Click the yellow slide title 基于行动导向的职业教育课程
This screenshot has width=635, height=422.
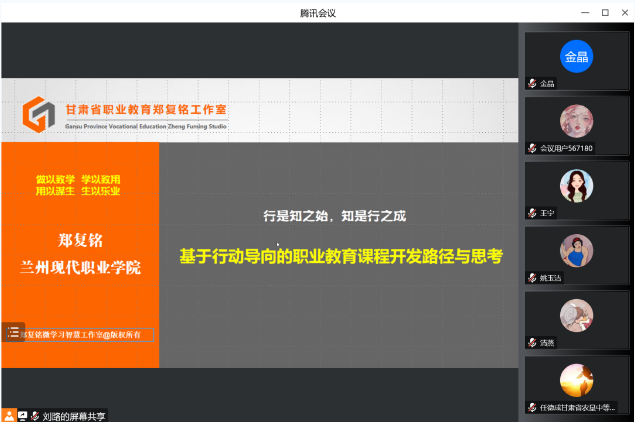click(x=340, y=256)
